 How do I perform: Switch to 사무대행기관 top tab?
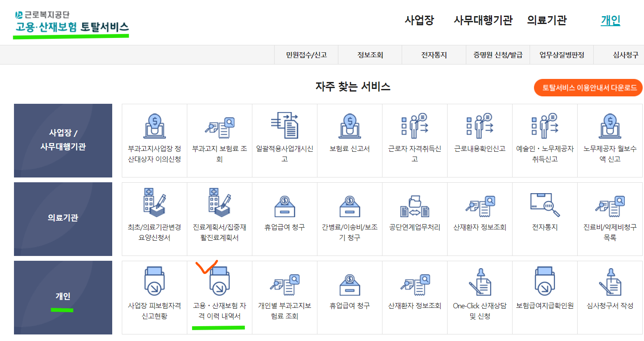click(483, 20)
